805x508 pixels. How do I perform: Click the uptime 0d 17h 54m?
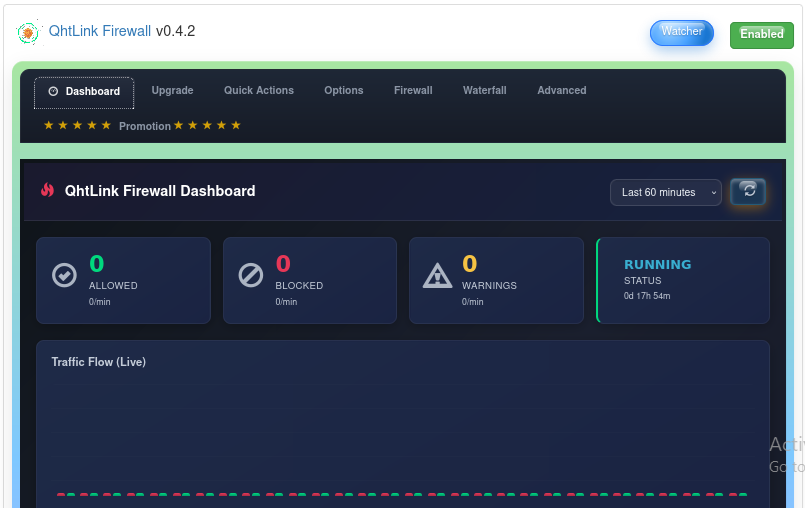pos(647,296)
